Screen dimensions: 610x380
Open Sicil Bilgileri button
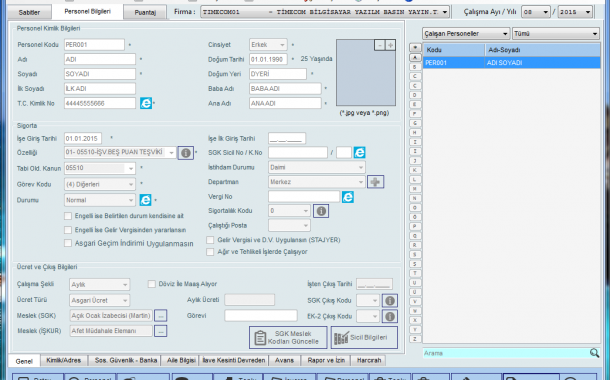(364, 338)
